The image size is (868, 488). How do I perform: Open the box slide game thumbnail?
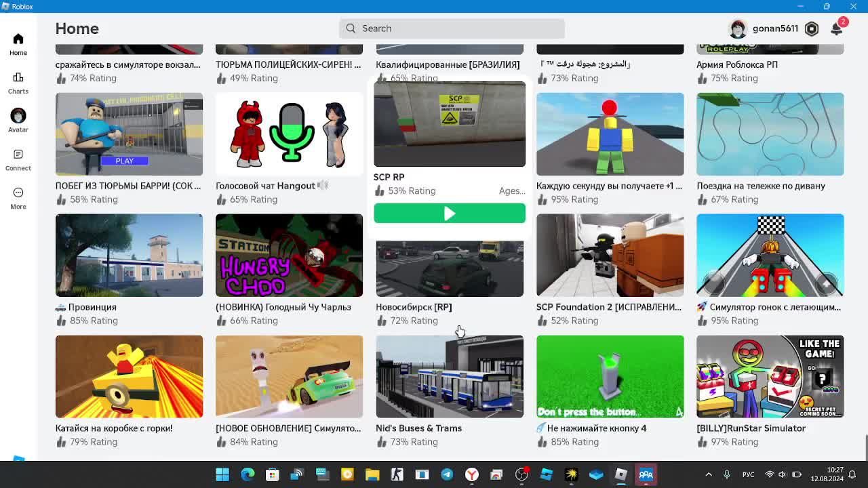[129, 377]
